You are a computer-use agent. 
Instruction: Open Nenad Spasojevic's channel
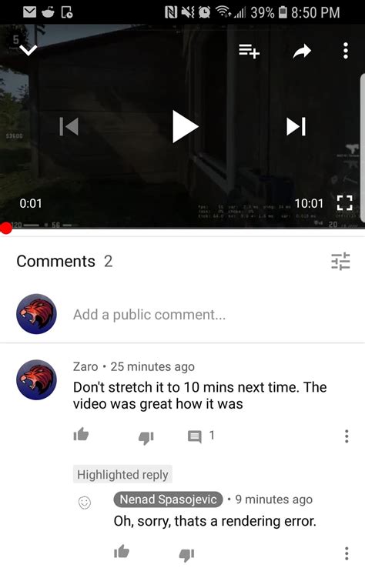coord(168,499)
